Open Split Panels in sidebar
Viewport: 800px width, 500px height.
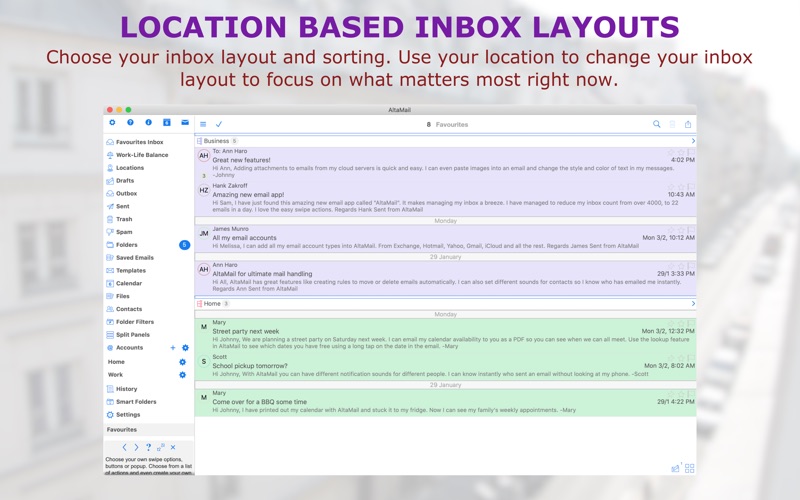(x=128, y=335)
